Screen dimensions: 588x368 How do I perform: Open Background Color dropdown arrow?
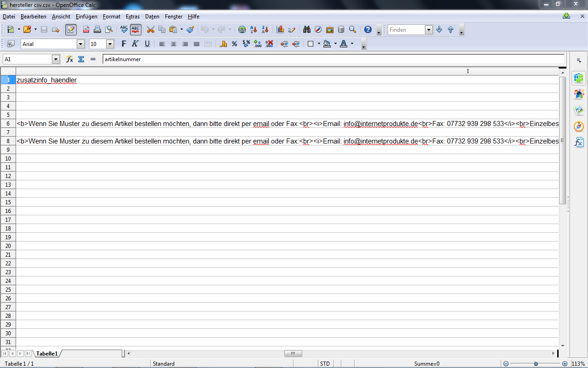pyautogui.click(x=335, y=44)
